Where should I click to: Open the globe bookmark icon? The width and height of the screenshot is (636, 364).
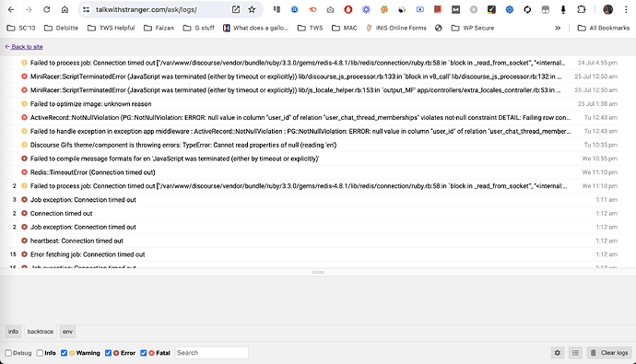tap(439, 28)
